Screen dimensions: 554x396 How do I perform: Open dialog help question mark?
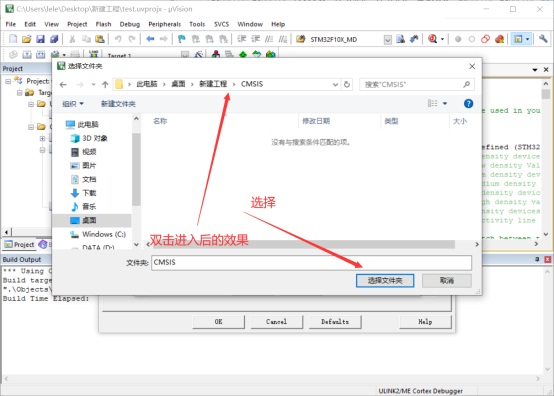(x=468, y=104)
